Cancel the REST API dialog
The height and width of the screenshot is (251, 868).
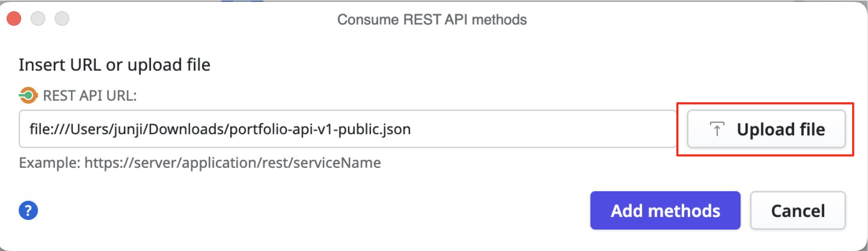(x=797, y=211)
